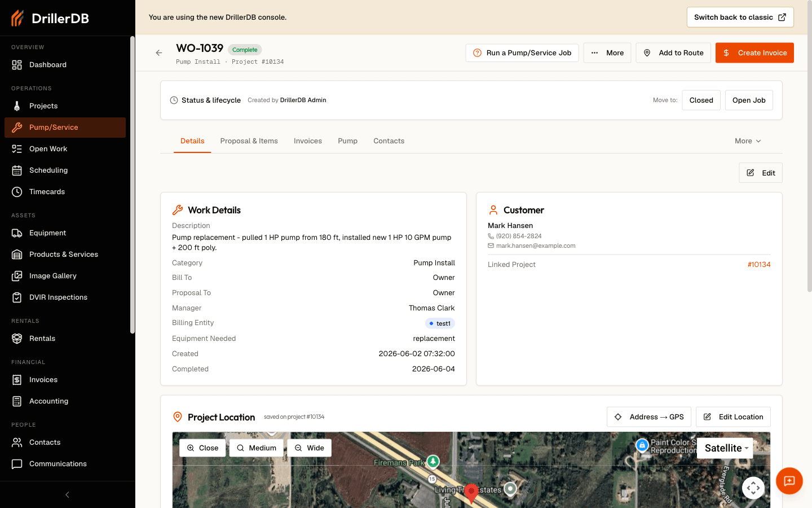
Task: Expand the More tabs dropdown
Action: 748,141
